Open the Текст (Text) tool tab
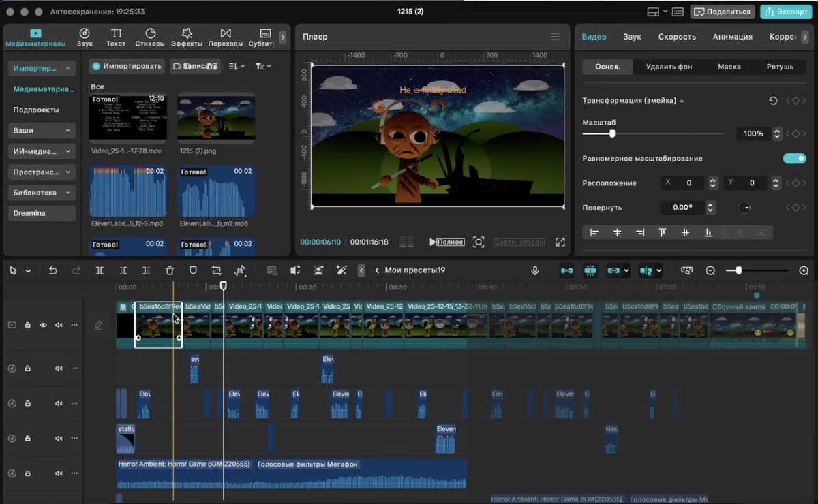The height and width of the screenshot is (504, 818). pyautogui.click(x=117, y=37)
